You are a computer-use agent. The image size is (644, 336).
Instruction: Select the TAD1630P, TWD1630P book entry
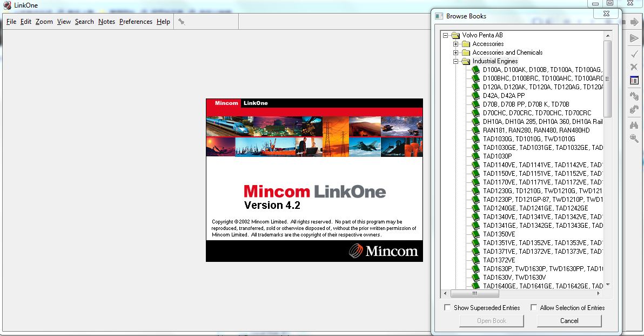542,268
